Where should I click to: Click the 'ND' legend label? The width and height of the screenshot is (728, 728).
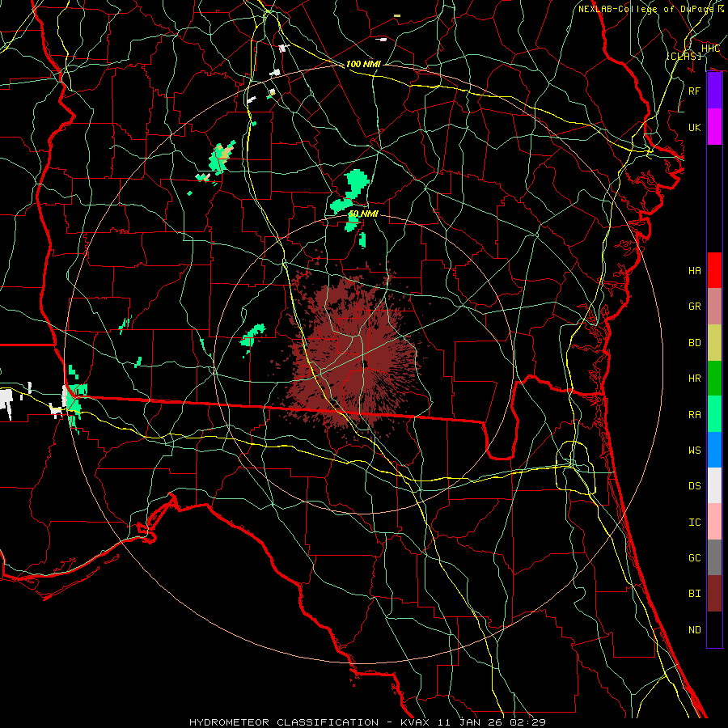coord(694,630)
